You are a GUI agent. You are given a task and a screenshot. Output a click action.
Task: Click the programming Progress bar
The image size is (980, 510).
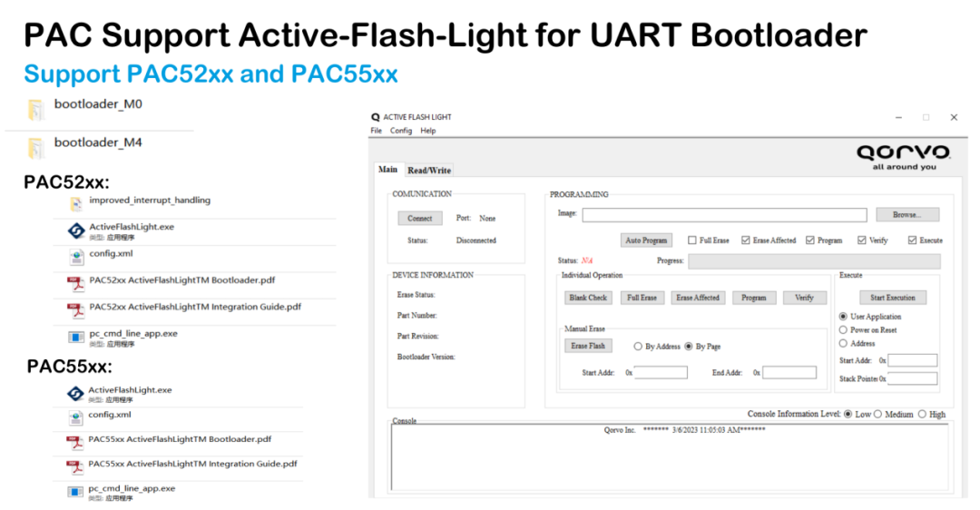pos(814,260)
